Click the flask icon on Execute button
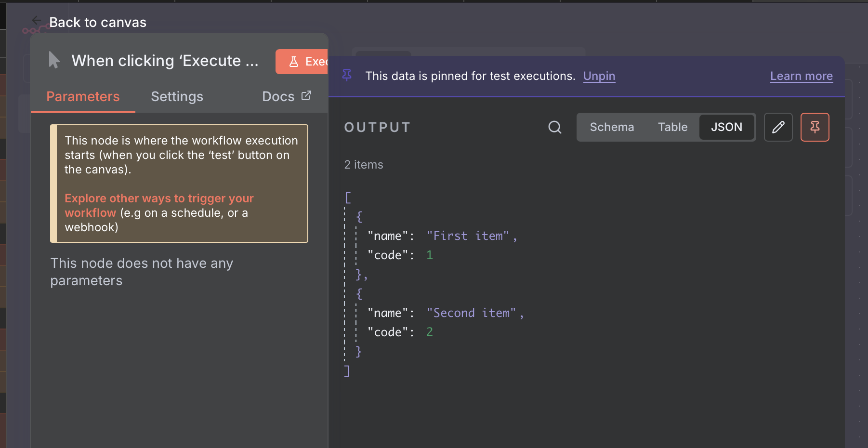This screenshot has width=868, height=448. click(293, 62)
